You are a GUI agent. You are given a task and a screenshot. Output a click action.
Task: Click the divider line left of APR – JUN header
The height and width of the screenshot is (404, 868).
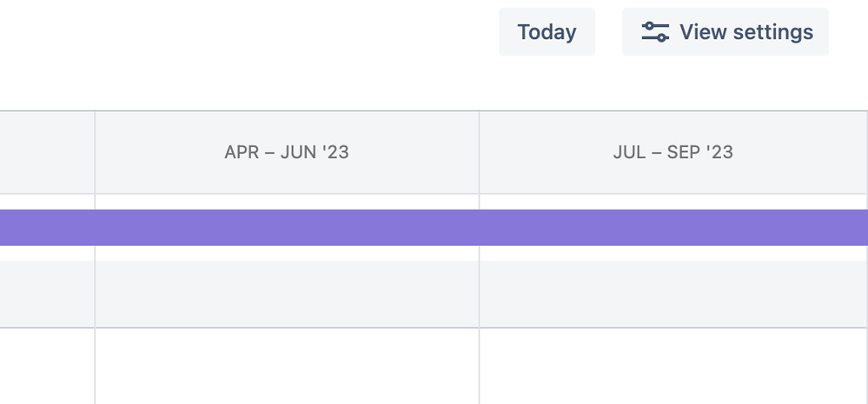tap(95, 152)
